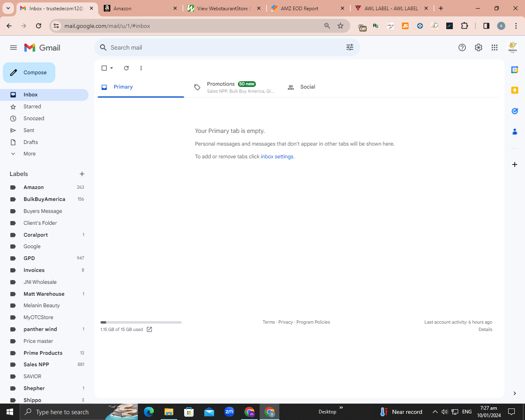Bookmark this page with star icon
This screenshot has width=525, height=420.
click(340, 26)
